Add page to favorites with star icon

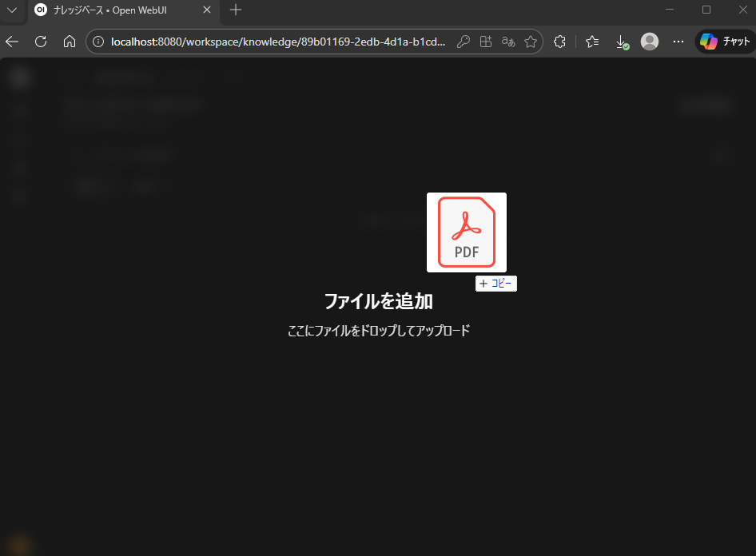pos(530,42)
